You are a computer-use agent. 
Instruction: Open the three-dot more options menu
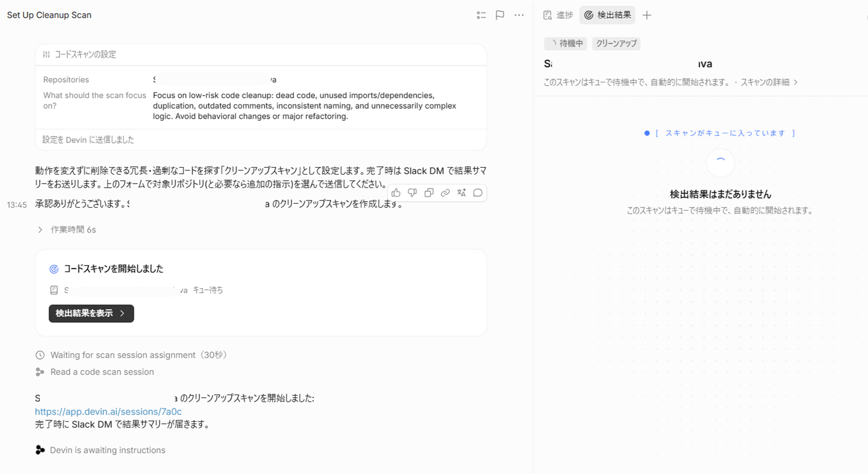pos(519,15)
